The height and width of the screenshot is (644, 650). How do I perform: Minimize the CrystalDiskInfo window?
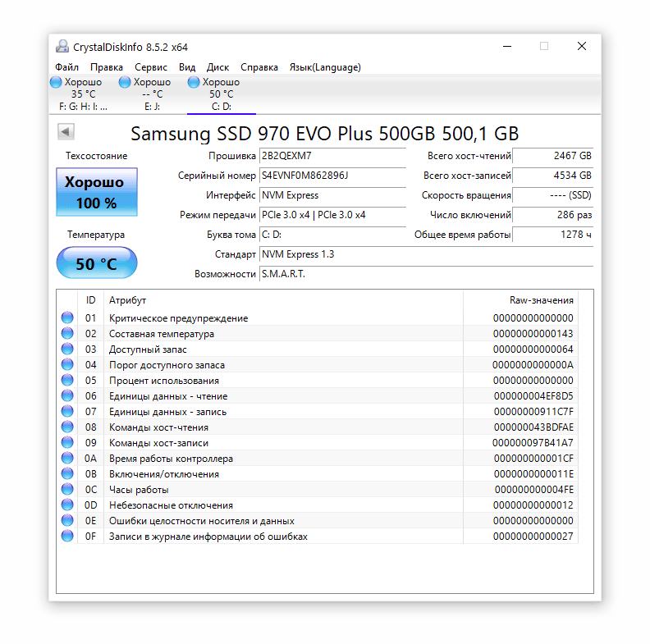click(507, 47)
